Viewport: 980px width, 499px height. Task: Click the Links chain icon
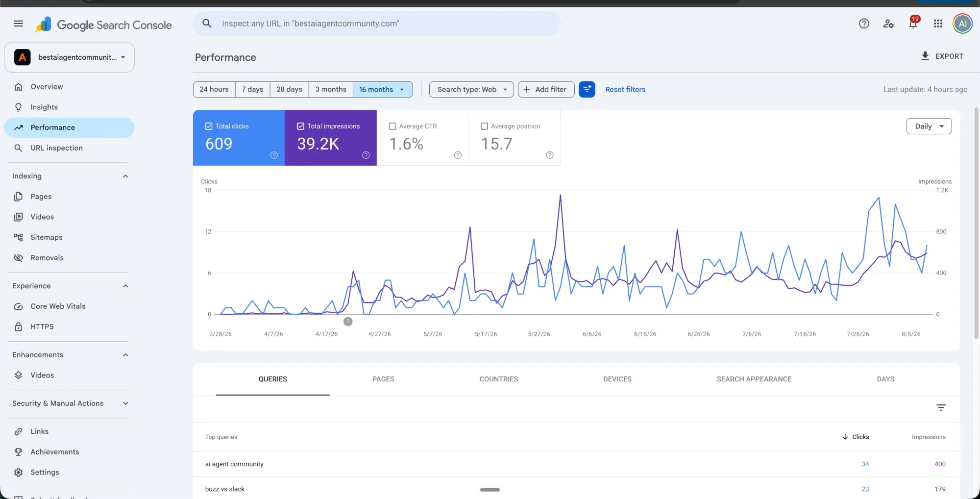tap(18, 431)
